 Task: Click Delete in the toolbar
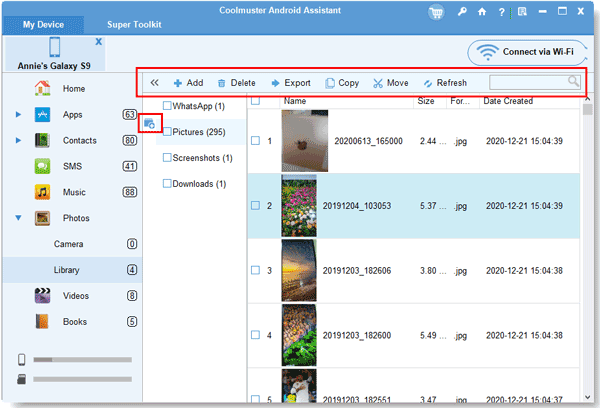236,83
